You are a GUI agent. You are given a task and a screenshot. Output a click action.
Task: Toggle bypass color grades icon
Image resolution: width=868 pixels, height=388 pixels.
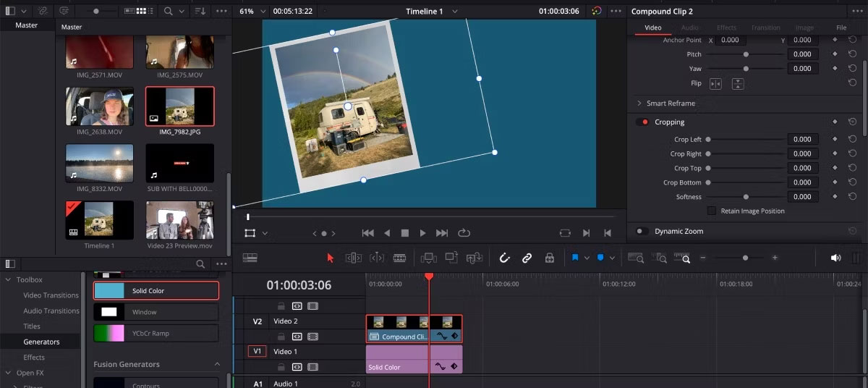click(596, 12)
